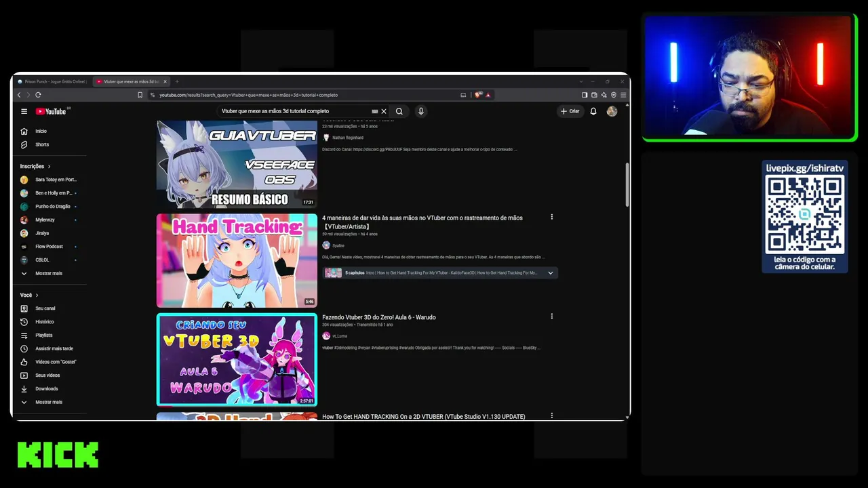Screen dimensions: 868x488
Task: Open 'How To Get HAND TRACKING' video title
Action: click(x=424, y=417)
